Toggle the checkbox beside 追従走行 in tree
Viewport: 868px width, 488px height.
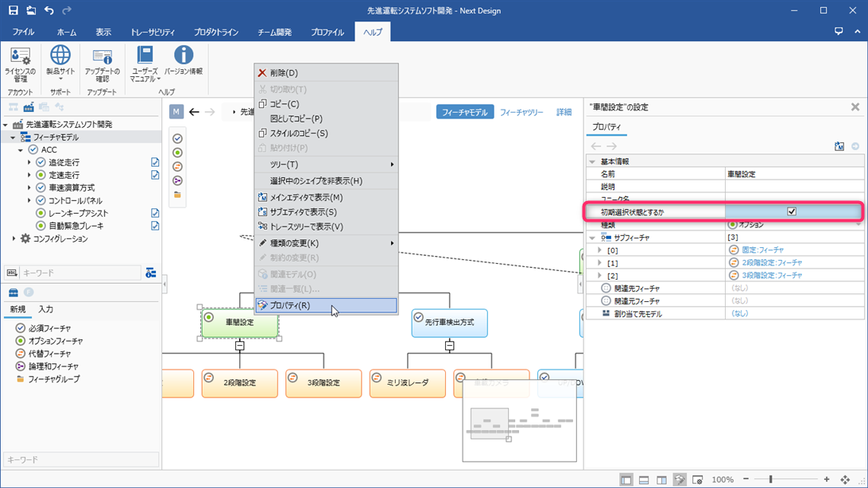point(155,162)
